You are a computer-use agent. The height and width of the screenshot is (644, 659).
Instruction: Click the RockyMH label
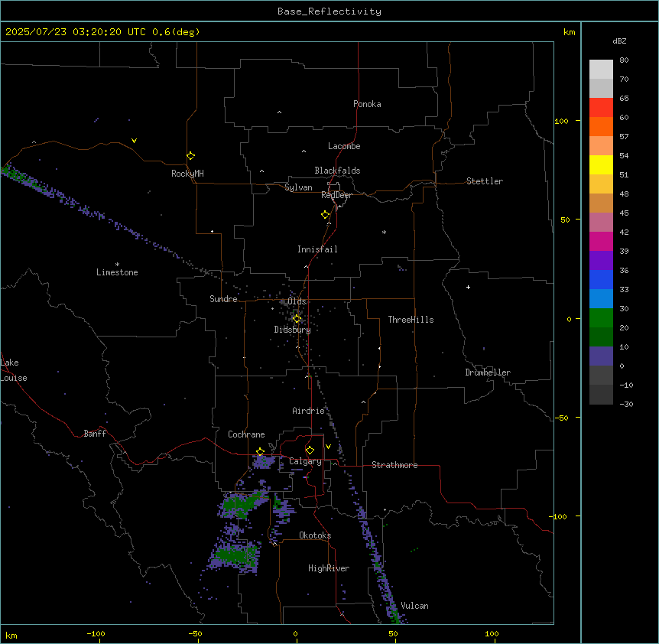187,174
